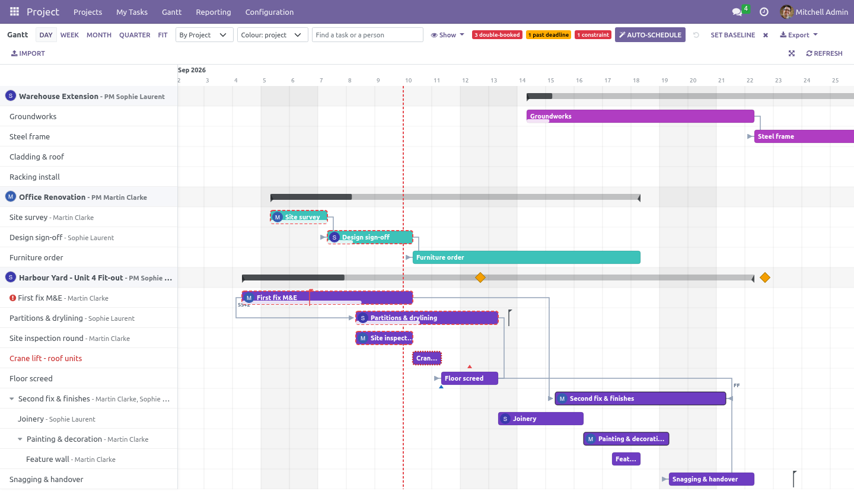The height and width of the screenshot is (504, 854).
Task: Focus the Find a task or person field
Action: click(x=368, y=35)
